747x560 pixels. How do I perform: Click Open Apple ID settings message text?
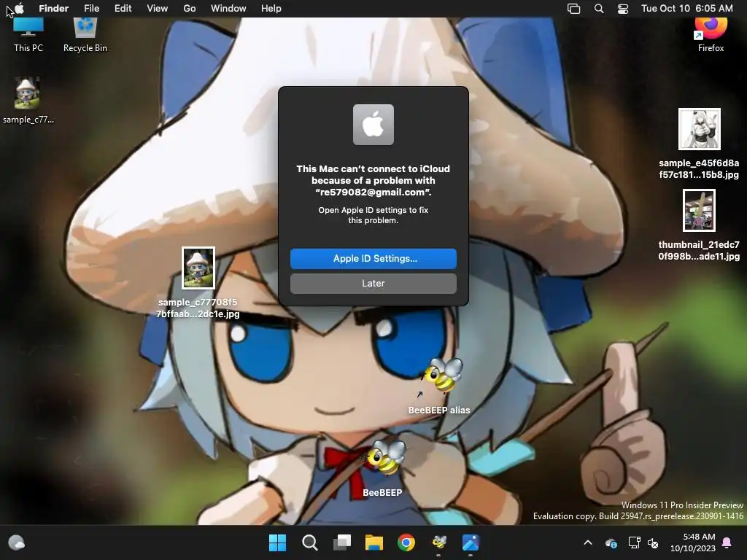tap(373, 215)
